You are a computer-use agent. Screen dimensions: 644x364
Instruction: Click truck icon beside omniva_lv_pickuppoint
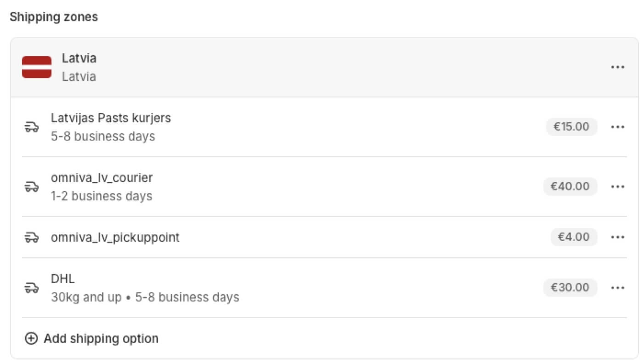(x=31, y=237)
